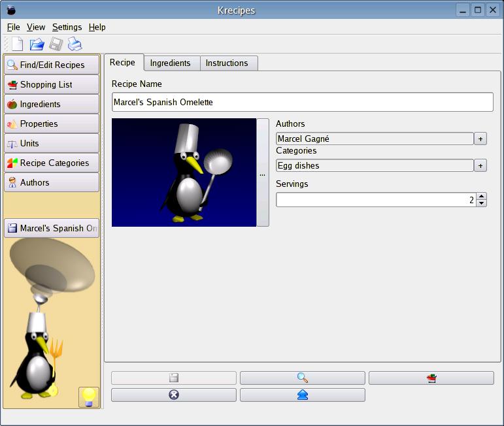Click the blue up-arrow button at bottom
This screenshot has height=426, width=504.
(302, 395)
